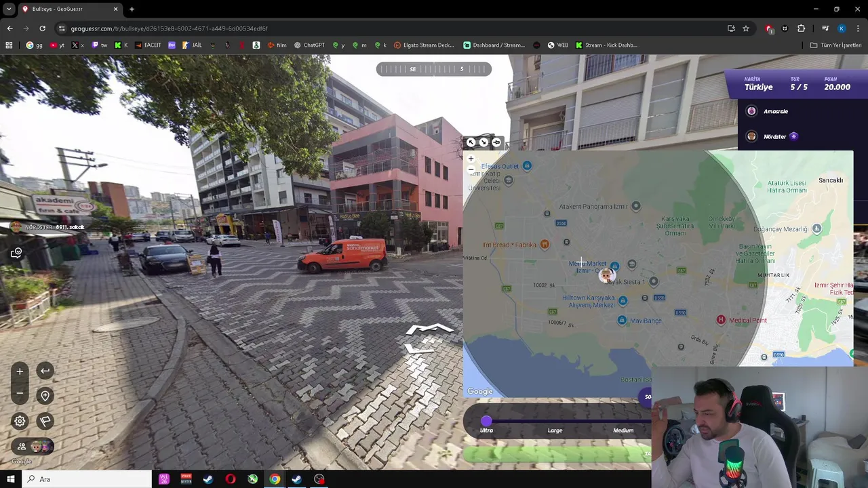Zoom out the street view panorama

coord(20,393)
